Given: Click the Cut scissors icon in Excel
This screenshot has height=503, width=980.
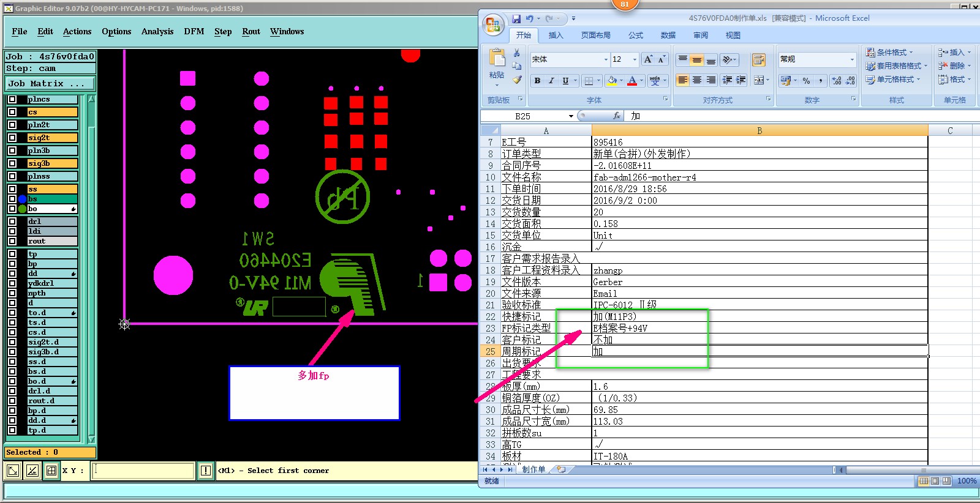Looking at the screenshot, I should [517, 53].
